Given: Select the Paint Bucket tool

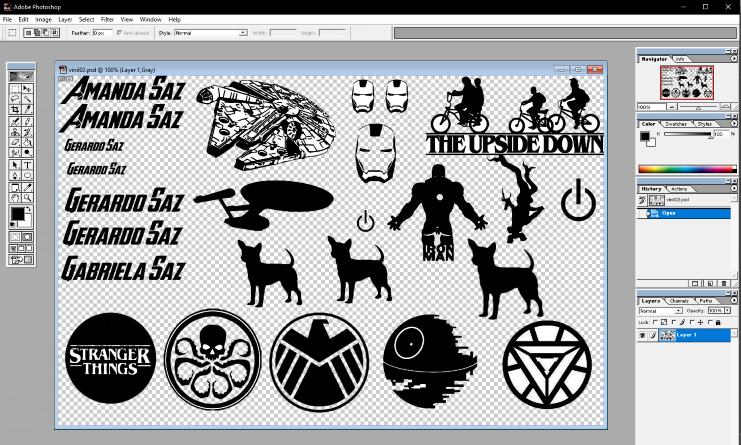Looking at the screenshot, I should click(x=27, y=142).
